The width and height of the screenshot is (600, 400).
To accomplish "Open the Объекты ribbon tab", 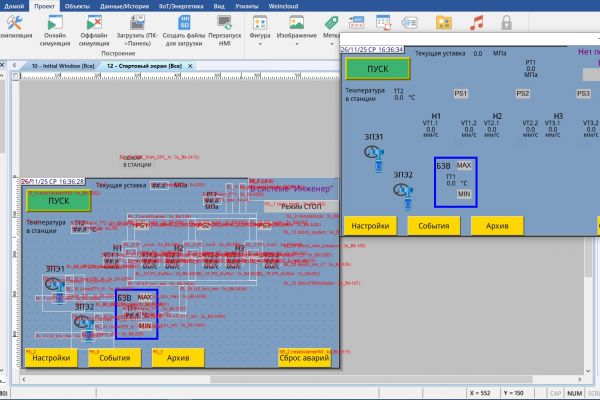I will [77, 6].
